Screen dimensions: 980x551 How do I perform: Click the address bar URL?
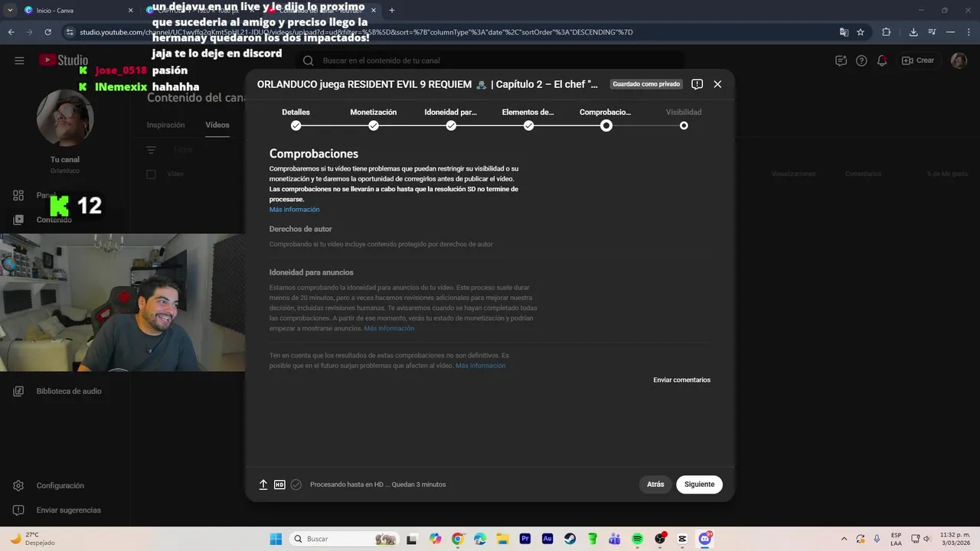pos(356,32)
